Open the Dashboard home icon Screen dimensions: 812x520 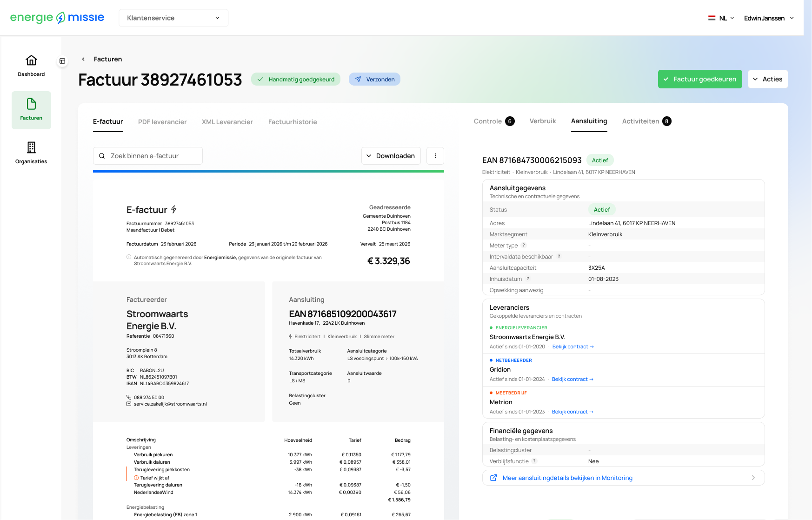point(31,60)
